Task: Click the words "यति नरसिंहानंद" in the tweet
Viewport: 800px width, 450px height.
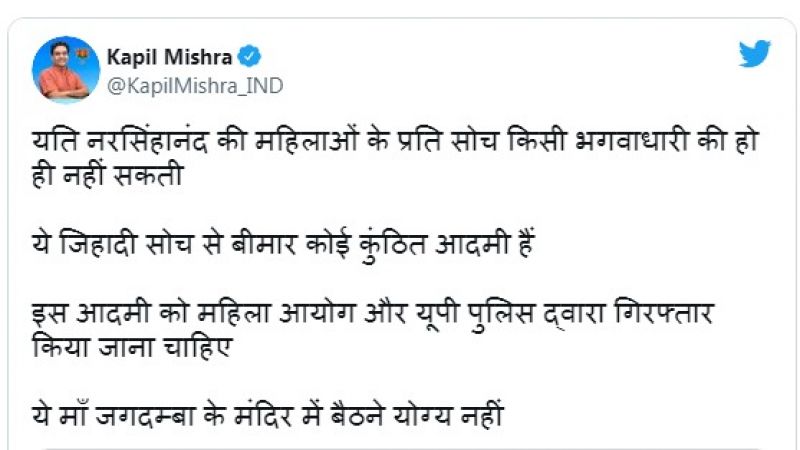Action: [x=122, y=143]
